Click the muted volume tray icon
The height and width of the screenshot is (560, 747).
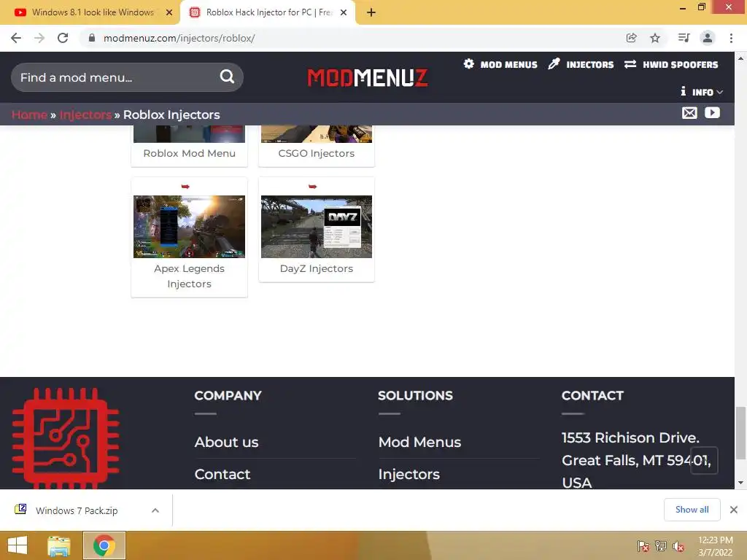678,546
